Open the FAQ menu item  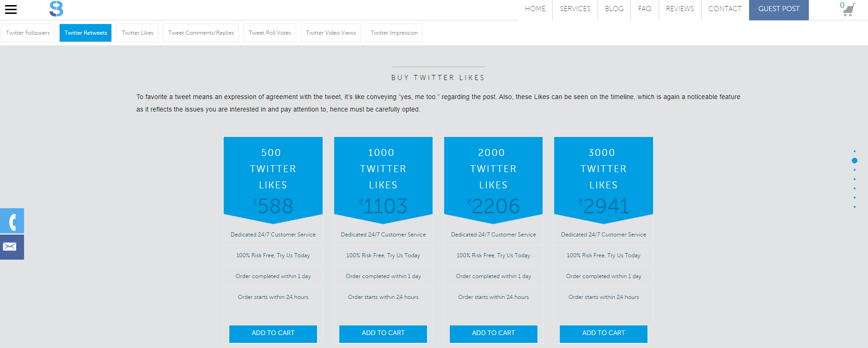[x=645, y=9]
